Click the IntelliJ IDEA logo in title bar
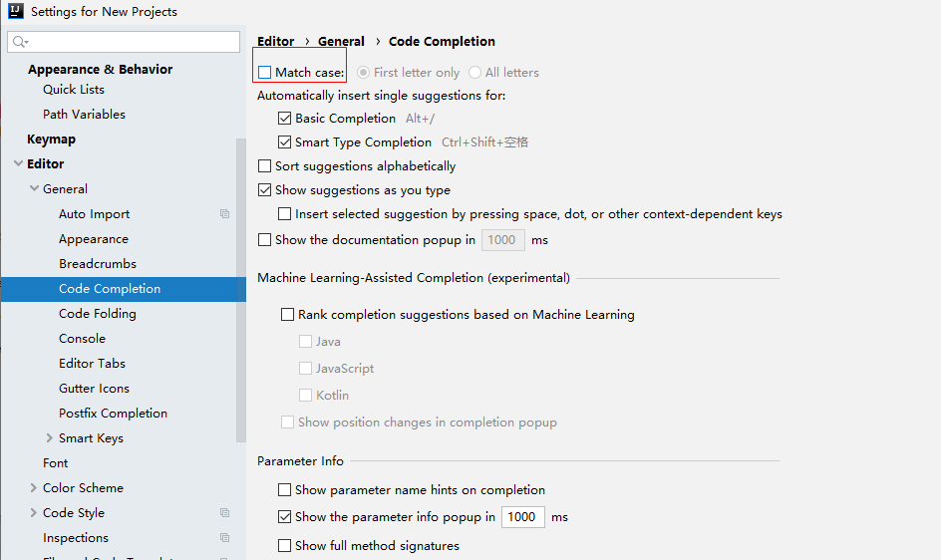 pyautogui.click(x=15, y=12)
